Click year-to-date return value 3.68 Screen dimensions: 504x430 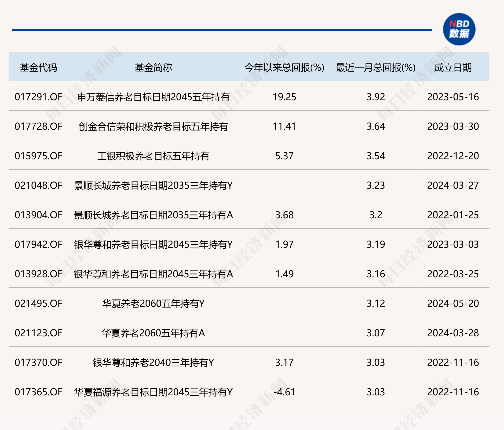pyautogui.click(x=284, y=215)
